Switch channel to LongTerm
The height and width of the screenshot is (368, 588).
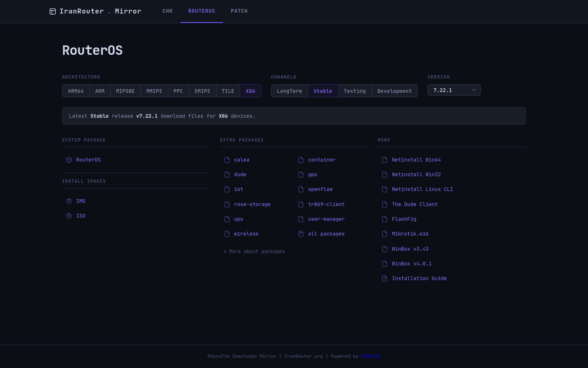(x=290, y=91)
